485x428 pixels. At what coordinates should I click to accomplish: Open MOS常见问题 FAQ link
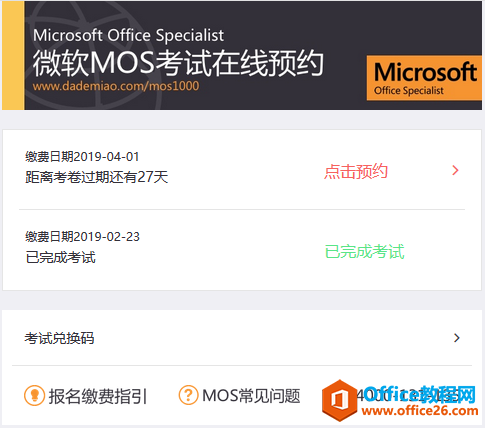click(x=251, y=396)
